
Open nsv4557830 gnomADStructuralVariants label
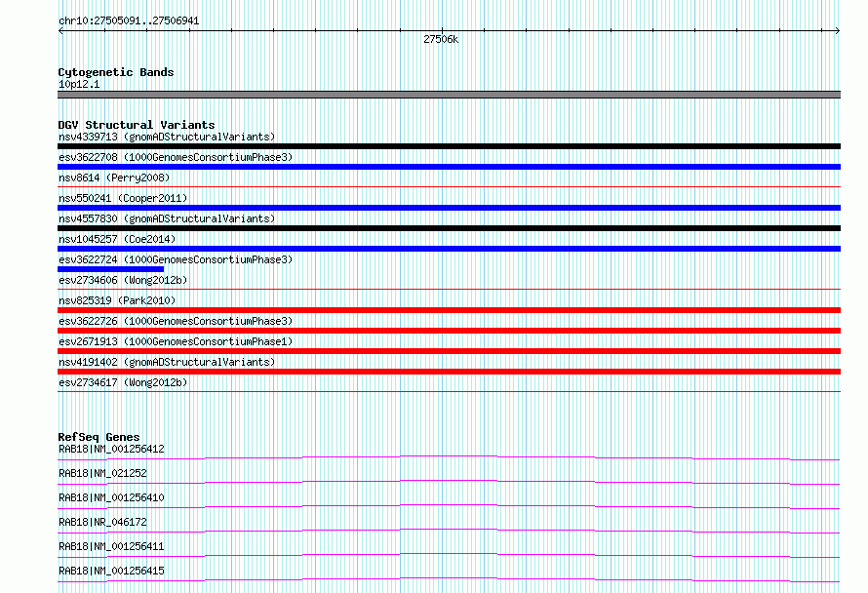coord(167,218)
